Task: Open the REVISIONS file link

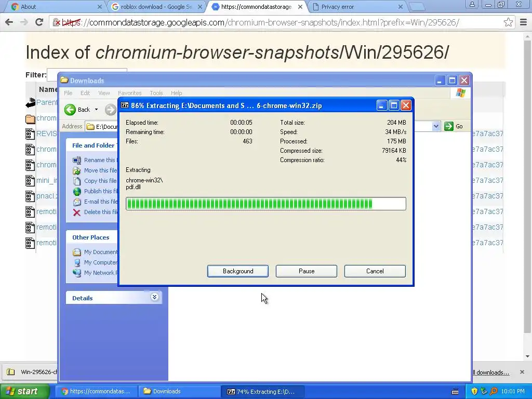Action: tap(46, 134)
